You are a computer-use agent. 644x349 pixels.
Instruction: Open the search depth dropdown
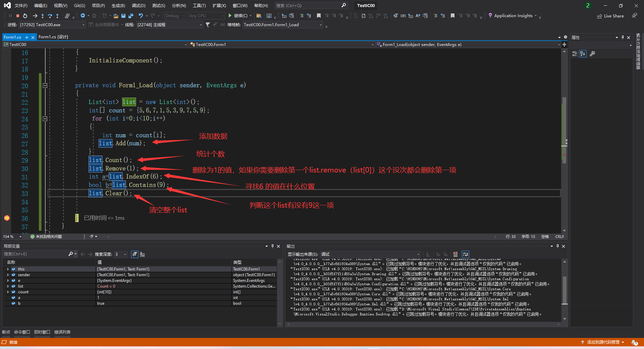point(120,254)
